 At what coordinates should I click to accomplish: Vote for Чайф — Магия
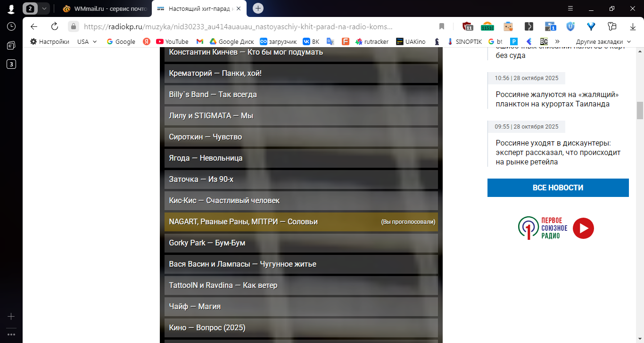301,307
